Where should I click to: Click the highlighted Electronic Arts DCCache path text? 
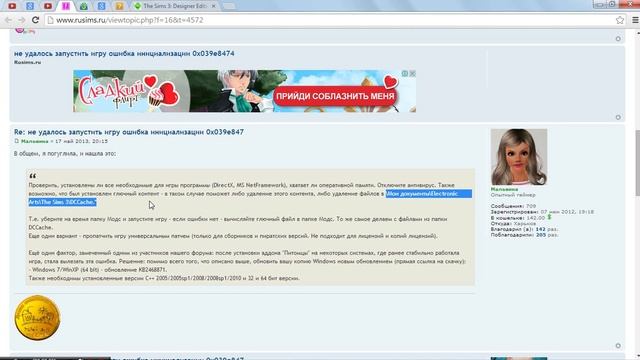429,193
